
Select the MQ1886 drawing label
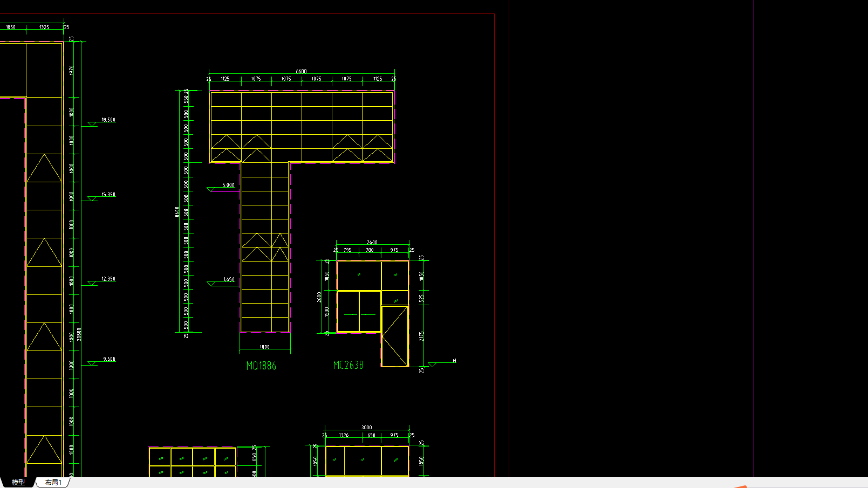click(x=261, y=366)
